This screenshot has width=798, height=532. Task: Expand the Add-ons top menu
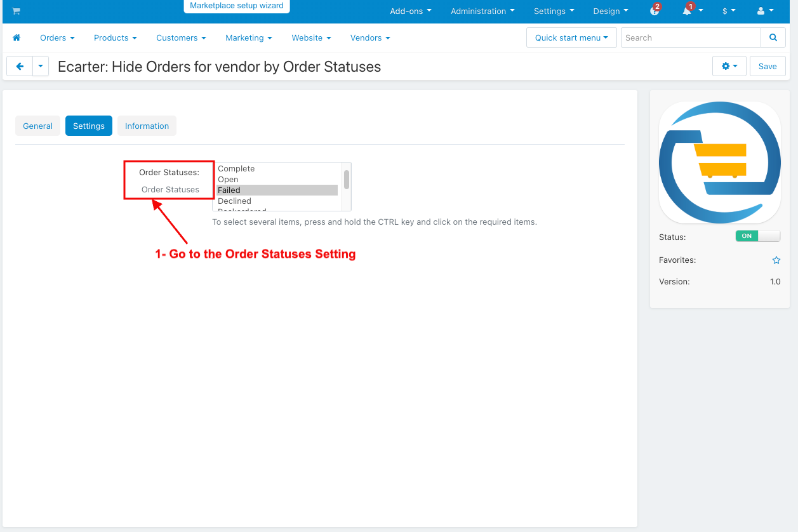click(411, 11)
